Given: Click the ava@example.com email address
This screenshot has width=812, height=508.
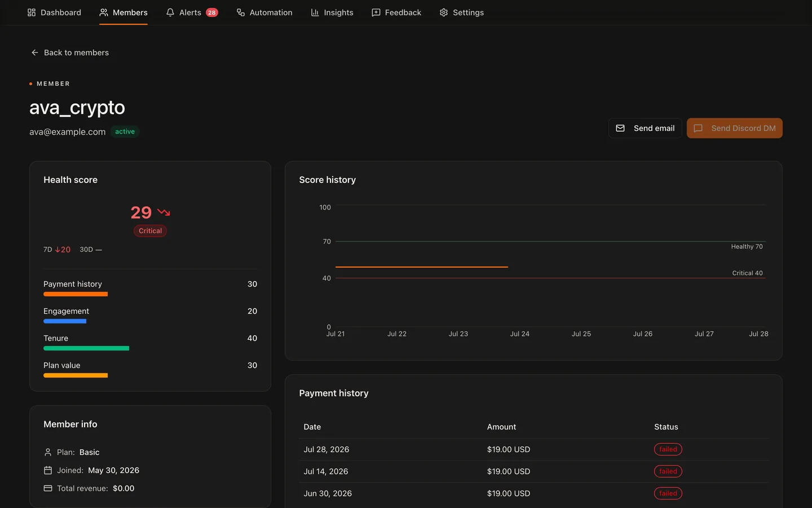Looking at the screenshot, I should pyautogui.click(x=68, y=132).
